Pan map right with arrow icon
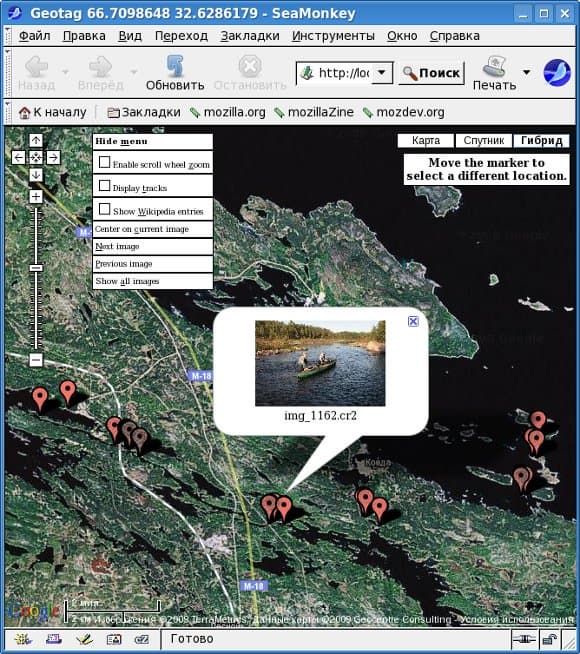 (x=53, y=158)
